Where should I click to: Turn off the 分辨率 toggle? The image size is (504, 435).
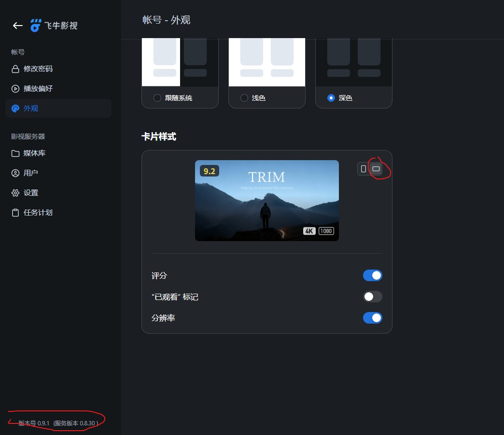click(373, 317)
